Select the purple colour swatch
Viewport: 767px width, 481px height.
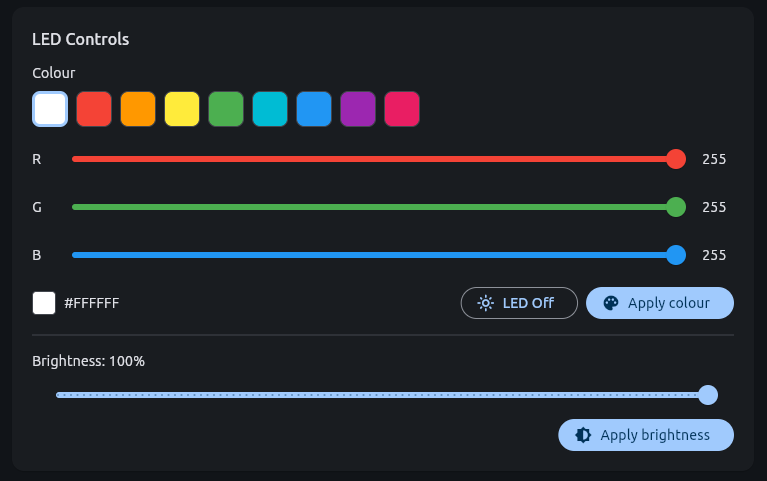(x=358, y=109)
